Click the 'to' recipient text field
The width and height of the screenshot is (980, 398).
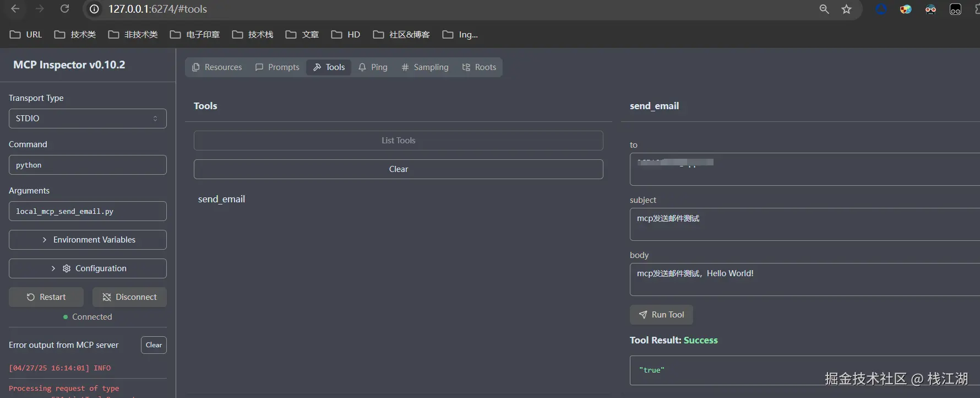point(805,169)
